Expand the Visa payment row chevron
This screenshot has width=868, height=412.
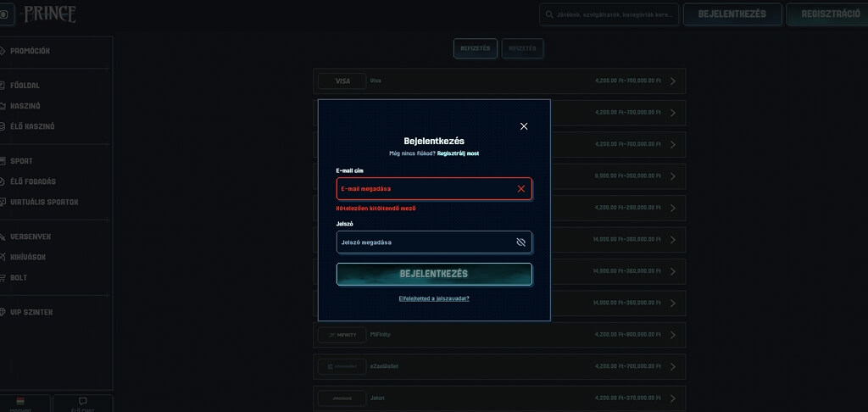click(x=672, y=81)
